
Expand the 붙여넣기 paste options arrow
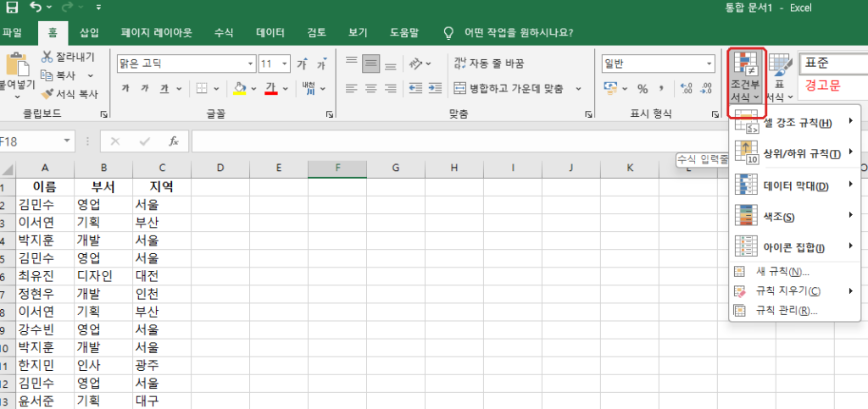[17, 97]
